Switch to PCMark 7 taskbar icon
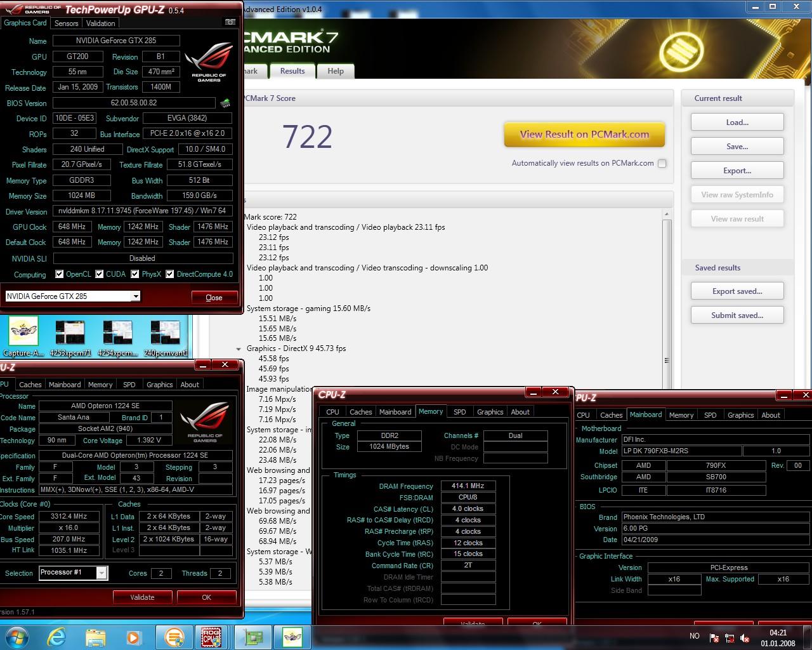The image size is (812, 650). point(174,637)
